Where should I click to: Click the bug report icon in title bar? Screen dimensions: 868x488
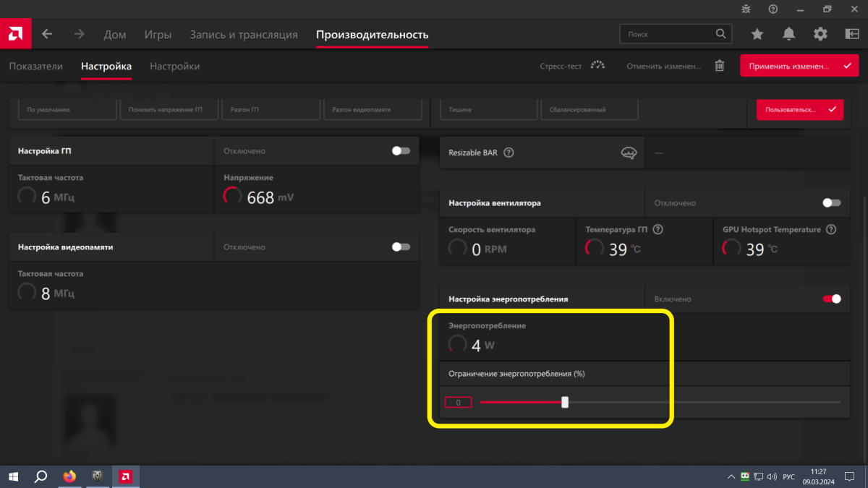(x=746, y=9)
